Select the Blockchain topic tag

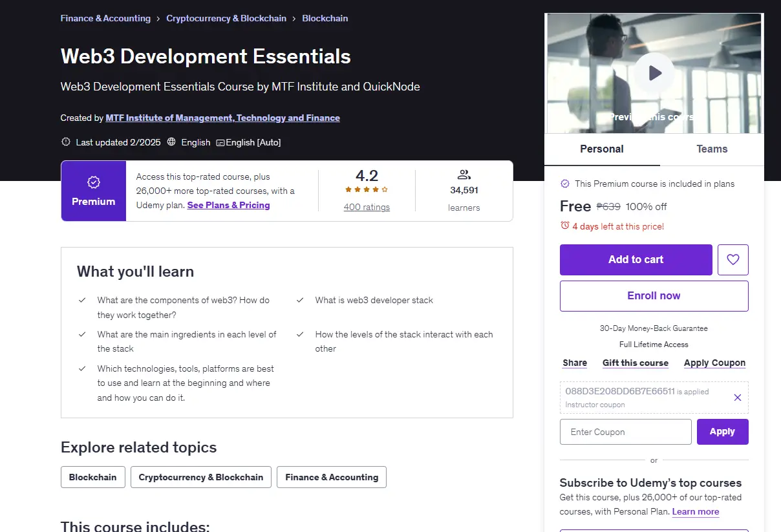[x=93, y=477]
